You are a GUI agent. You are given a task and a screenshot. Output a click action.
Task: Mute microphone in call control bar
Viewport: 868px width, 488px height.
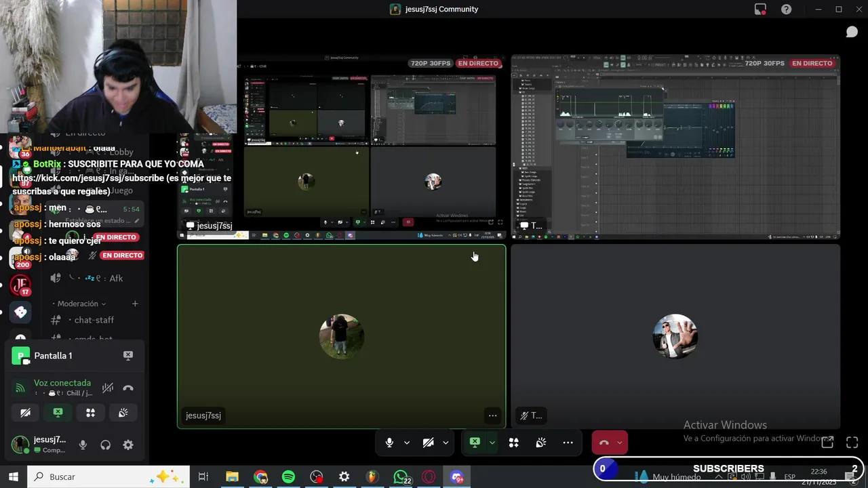pos(389,443)
